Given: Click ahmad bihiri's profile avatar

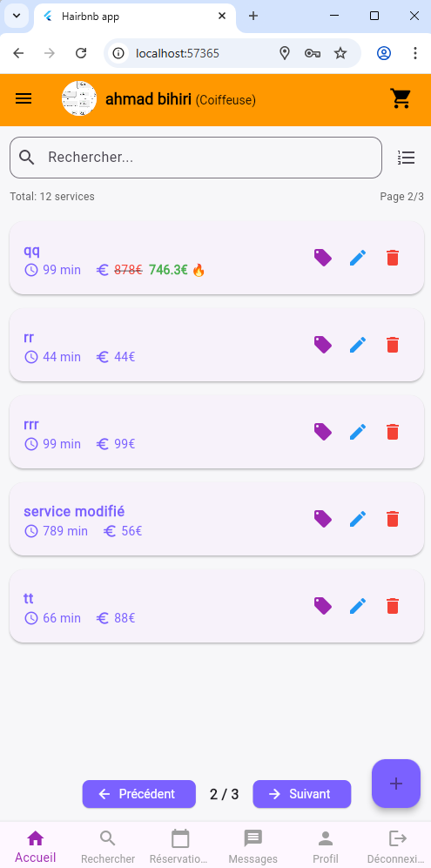Looking at the screenshot, I should [79, 98].
